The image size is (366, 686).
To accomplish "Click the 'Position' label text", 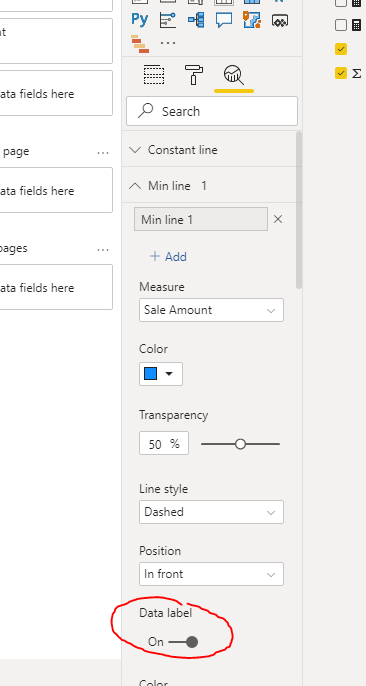I will click(x=160, y=551).
